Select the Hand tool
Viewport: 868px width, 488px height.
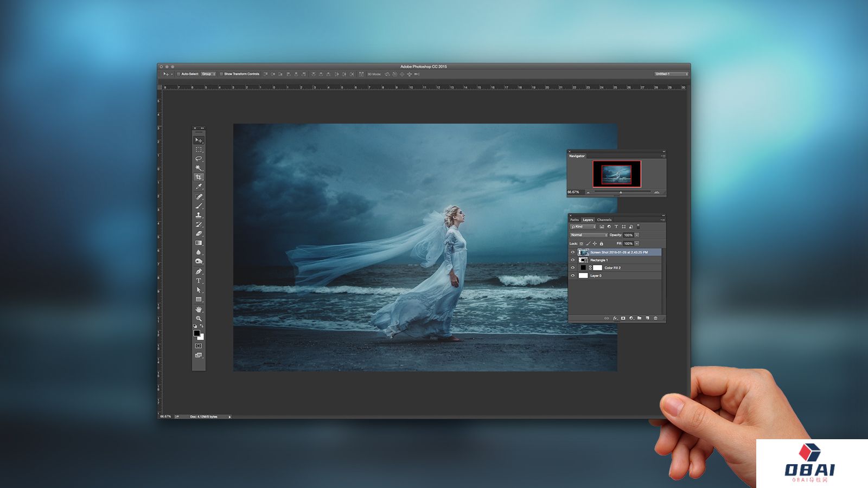(x=199, y=309)
